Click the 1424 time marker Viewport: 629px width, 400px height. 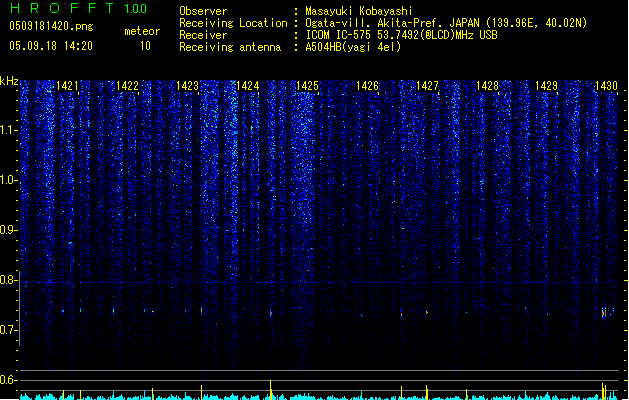(x=248, y=86)
